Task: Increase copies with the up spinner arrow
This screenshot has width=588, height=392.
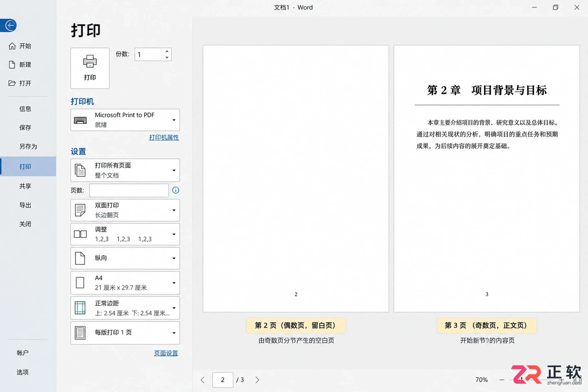Action: pos(167,51)
